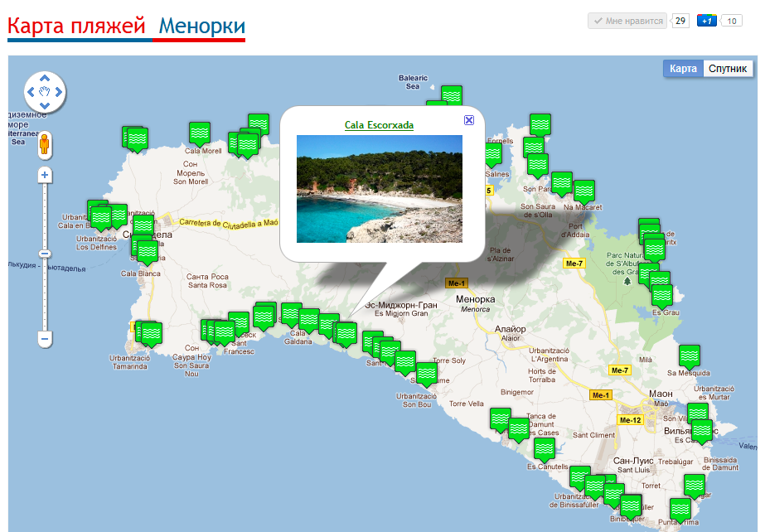Click the hand icon in the pan control
This screenshot has height=532, width=765.
(45, 92)
